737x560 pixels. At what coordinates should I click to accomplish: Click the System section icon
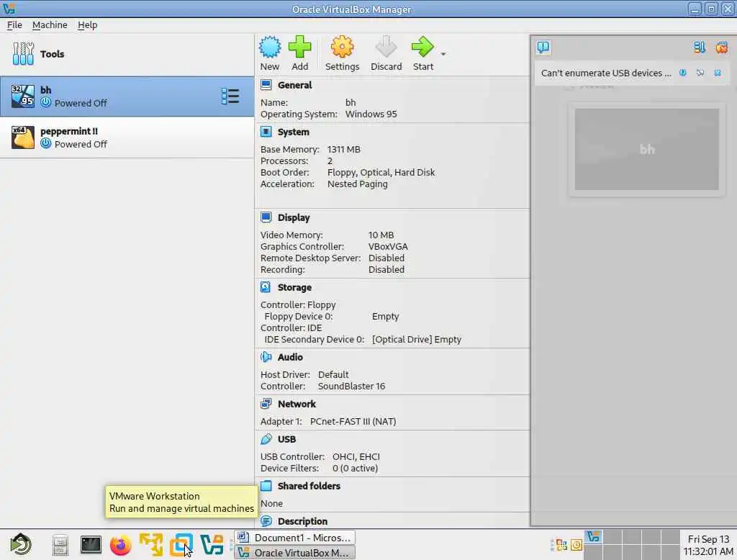point(266,132)
